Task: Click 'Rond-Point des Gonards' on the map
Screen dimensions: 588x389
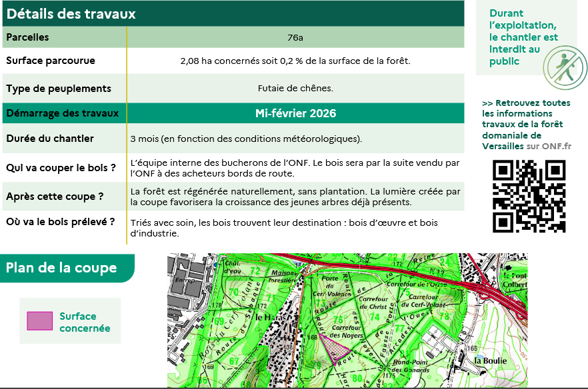Action: (411, 365)
